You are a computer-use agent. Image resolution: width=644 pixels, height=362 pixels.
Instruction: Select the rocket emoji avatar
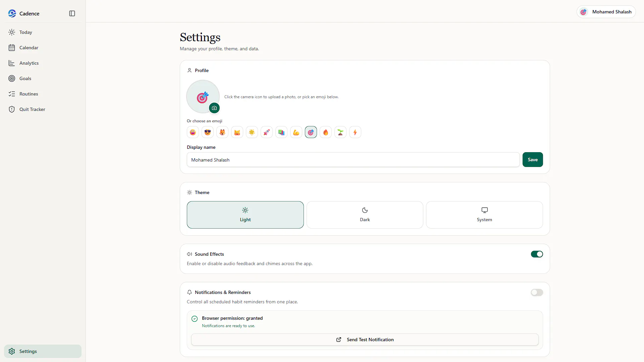click(x=267, y=132)
